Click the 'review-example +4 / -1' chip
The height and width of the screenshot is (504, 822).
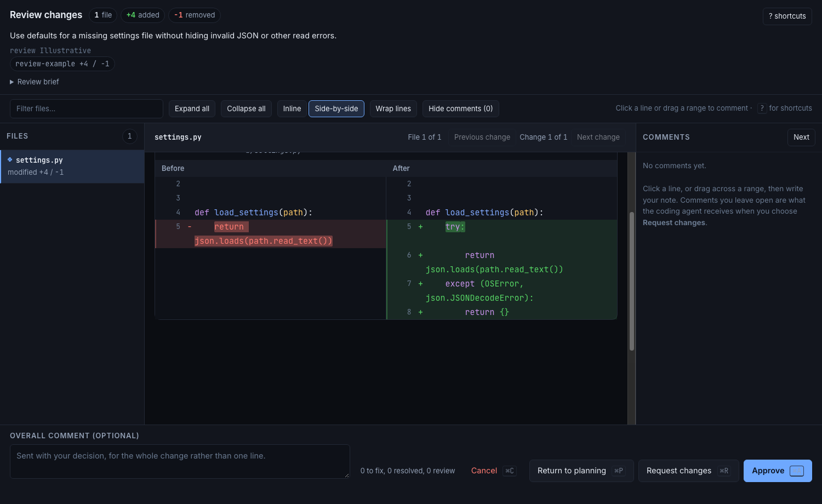tap(62, 64)
